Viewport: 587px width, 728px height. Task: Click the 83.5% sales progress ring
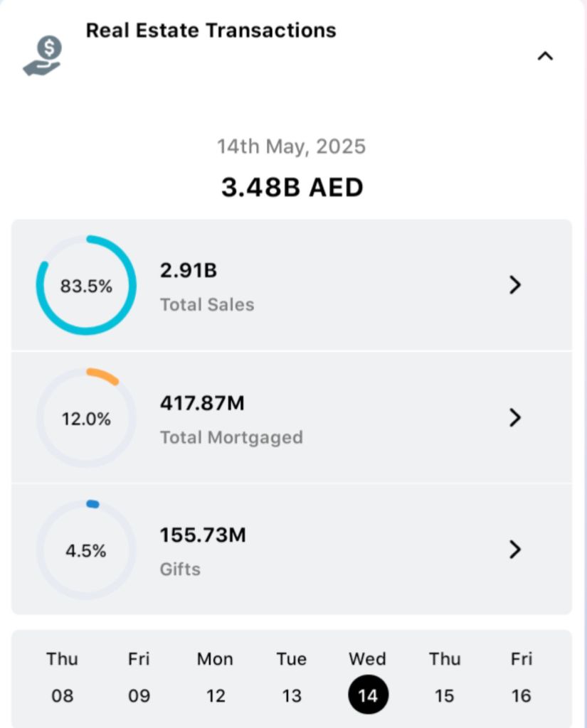[86, 286]
